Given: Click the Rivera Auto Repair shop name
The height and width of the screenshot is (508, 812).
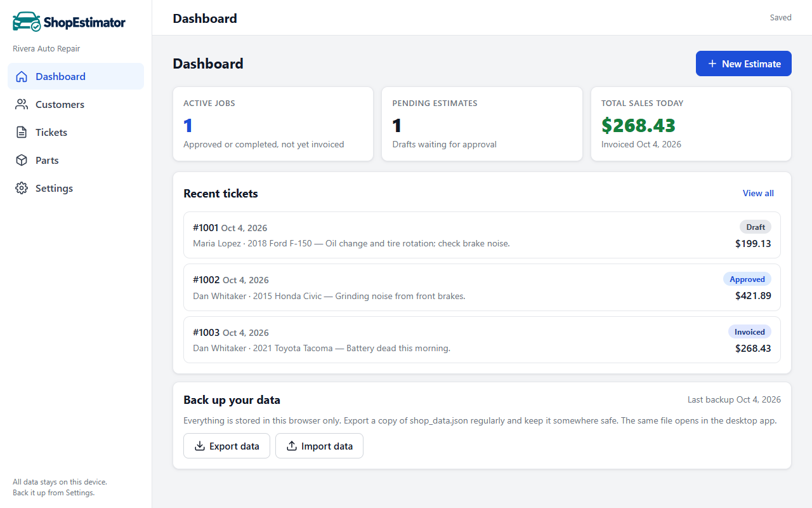Looking at the screenshot, I should [46, 49].
